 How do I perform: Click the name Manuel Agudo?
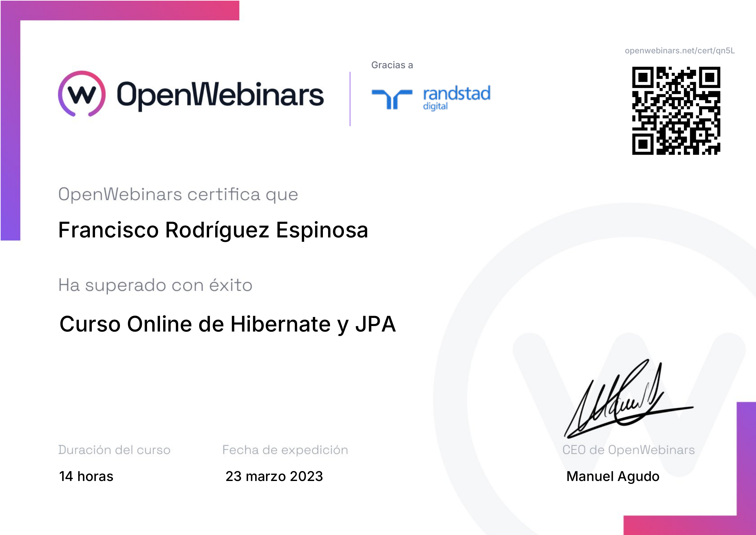(x=613, y=477)
